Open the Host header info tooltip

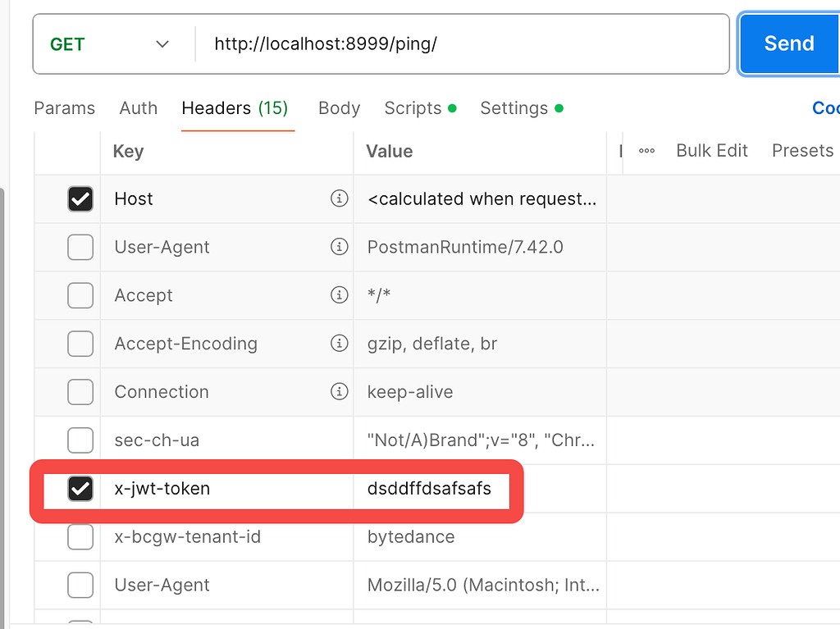coord(339,198)
